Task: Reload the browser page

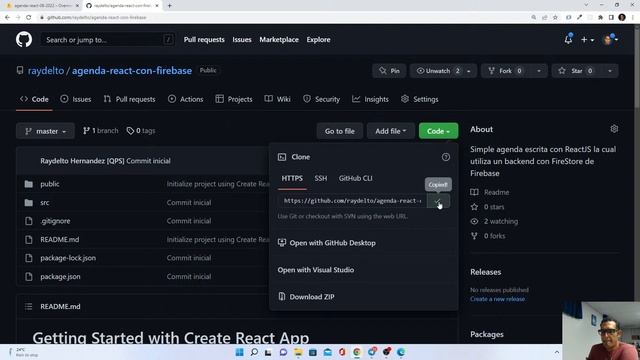Action: click(x=29, y=18)
